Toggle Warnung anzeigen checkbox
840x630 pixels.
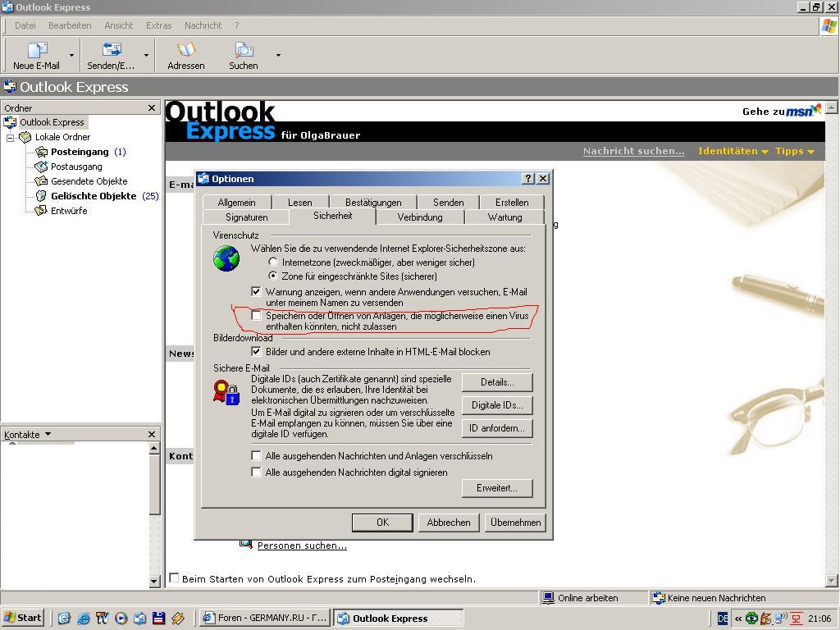(256, 292)
